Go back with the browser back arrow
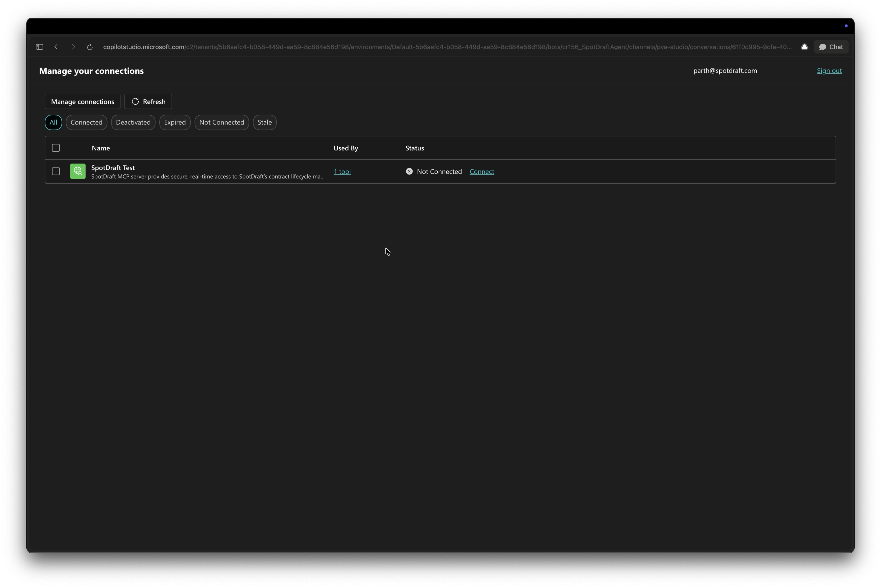881x588 pixels. pyautogui.click(x=56, y=47)
